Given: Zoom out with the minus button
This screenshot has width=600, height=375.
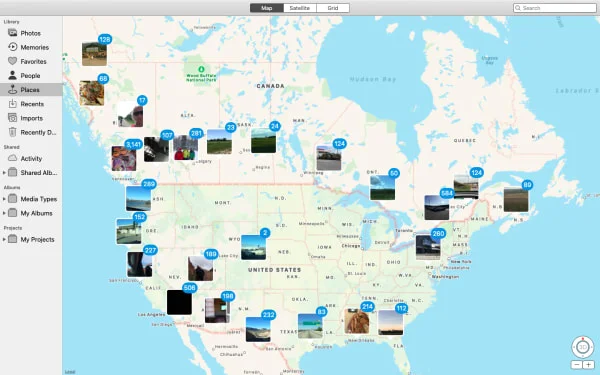Looking at the screenshot, I should [x=577, y=365].
